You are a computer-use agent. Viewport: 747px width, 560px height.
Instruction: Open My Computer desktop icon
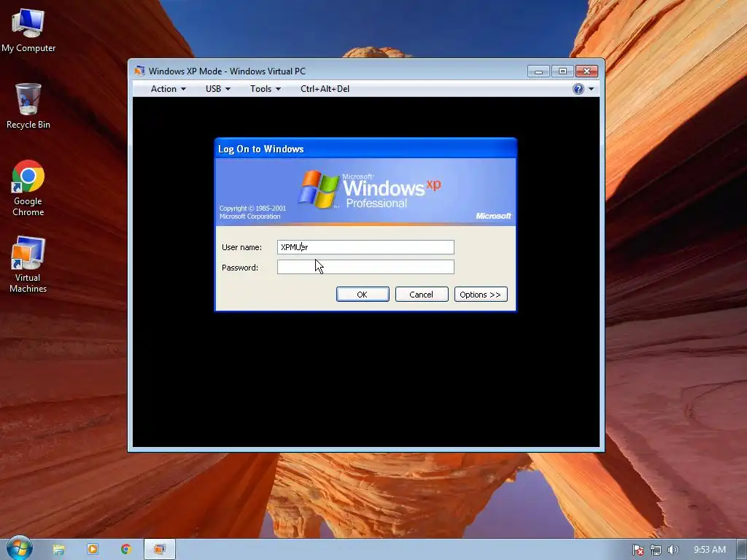(x=28, y=31)
